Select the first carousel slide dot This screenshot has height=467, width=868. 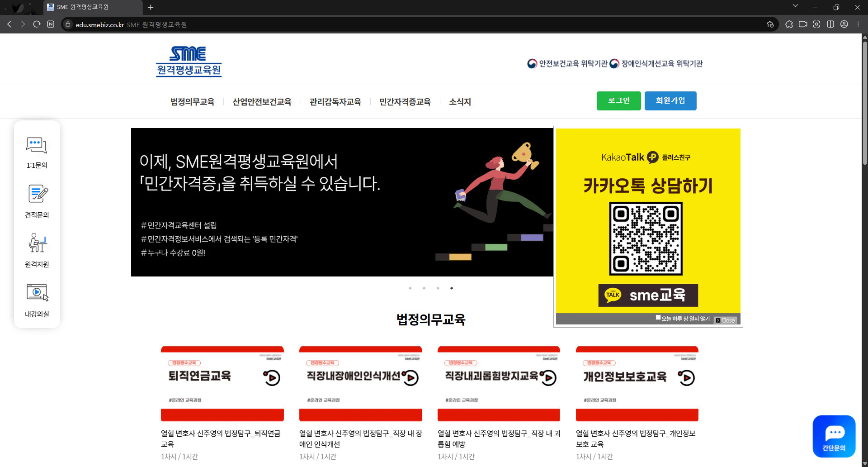[x=410, y=288]
